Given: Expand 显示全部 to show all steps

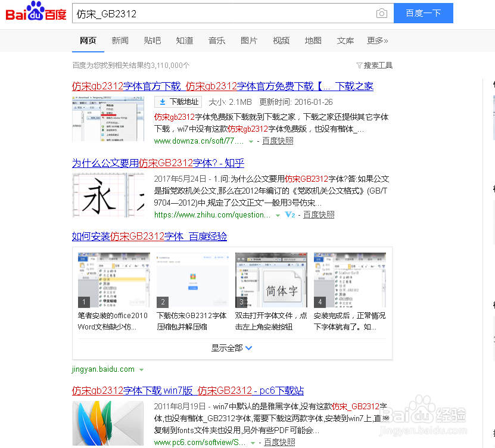Looking at the screenshot, I should pyautogui.click(x=232, y=349).
